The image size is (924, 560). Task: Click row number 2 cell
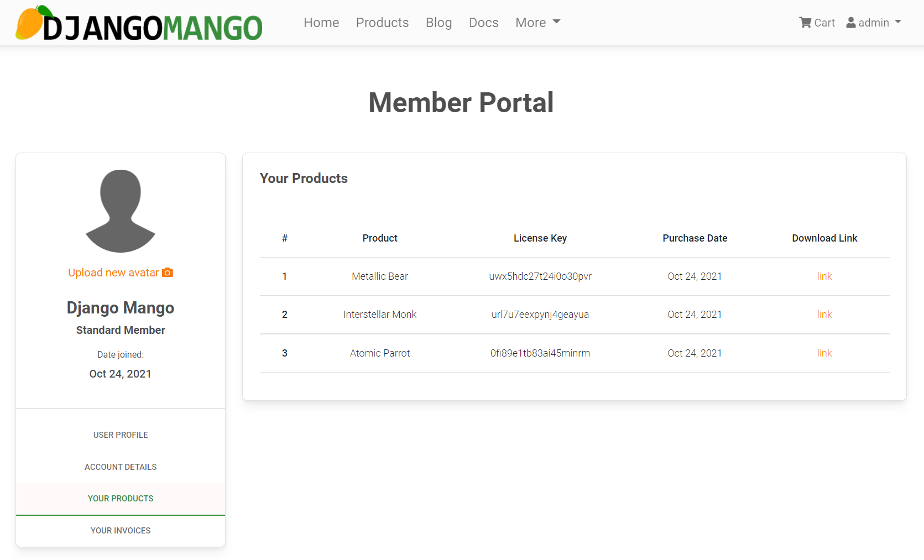coord(285,315)
